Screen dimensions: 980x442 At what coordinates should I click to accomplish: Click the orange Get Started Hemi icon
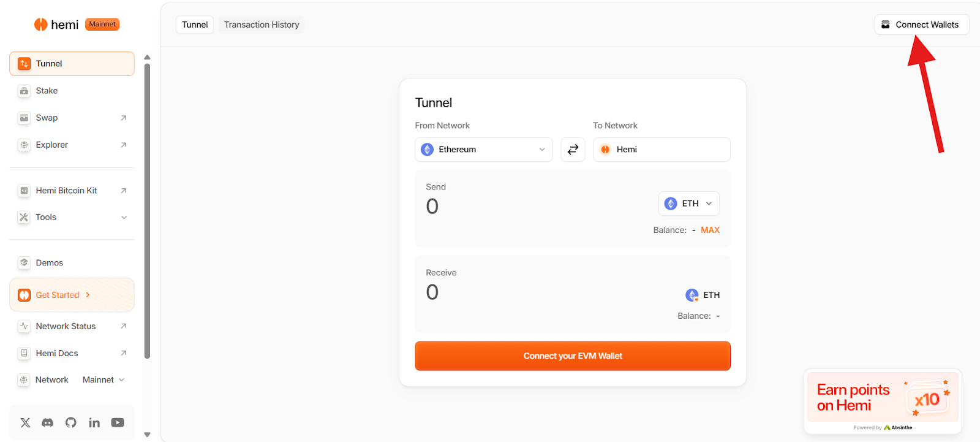coord(24,295)
